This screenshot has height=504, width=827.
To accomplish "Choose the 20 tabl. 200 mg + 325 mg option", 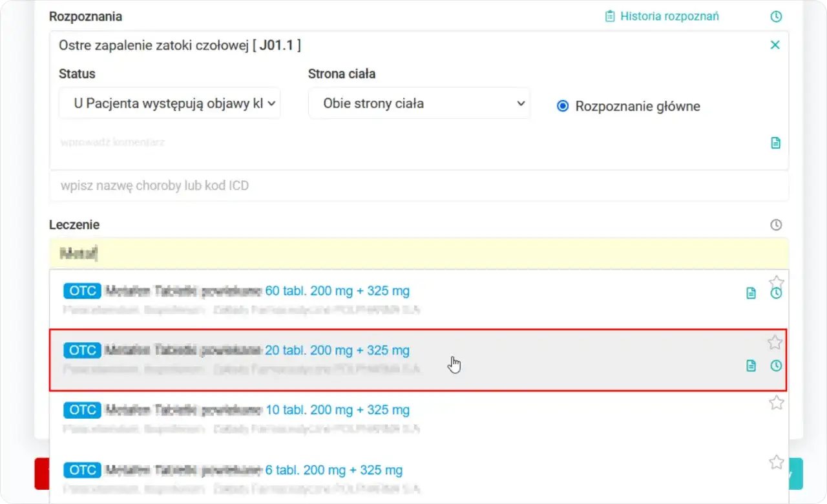I will [x=337, y=350].
